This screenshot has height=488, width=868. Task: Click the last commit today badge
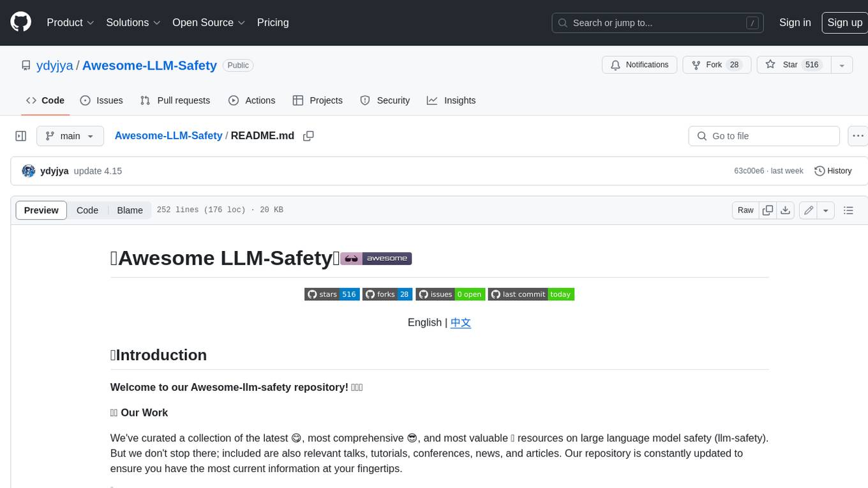pos(531,294)
